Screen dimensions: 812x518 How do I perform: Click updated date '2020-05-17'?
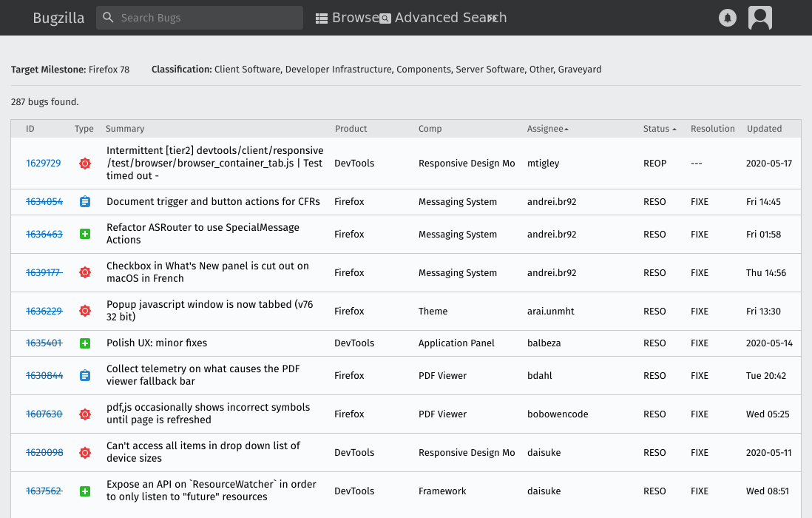[x=768, y=163]
